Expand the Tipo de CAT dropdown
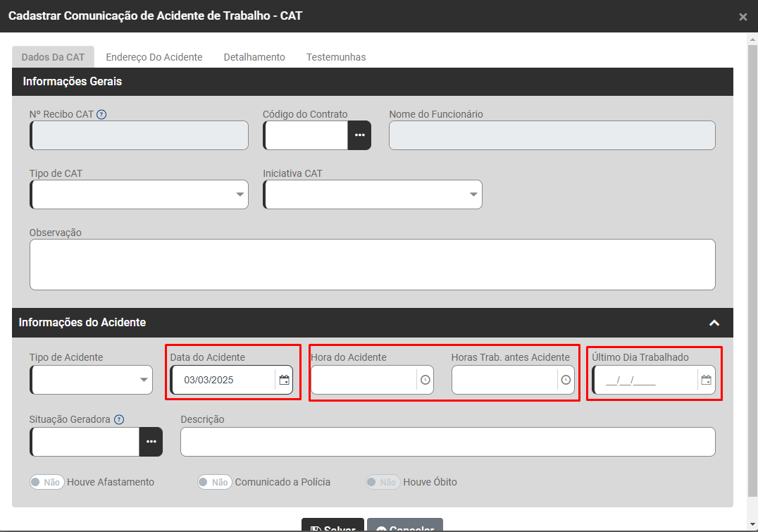 [x=139, y=194]
